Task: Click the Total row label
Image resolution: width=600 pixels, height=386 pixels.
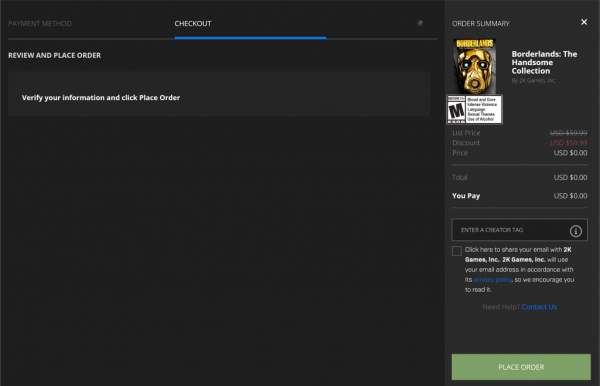Action: click(460, 178)
